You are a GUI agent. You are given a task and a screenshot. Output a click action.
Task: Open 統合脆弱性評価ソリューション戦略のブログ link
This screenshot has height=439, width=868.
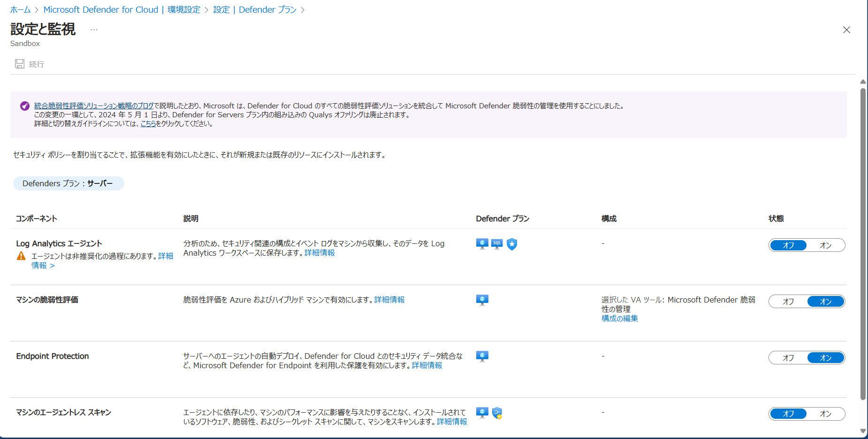94,106
